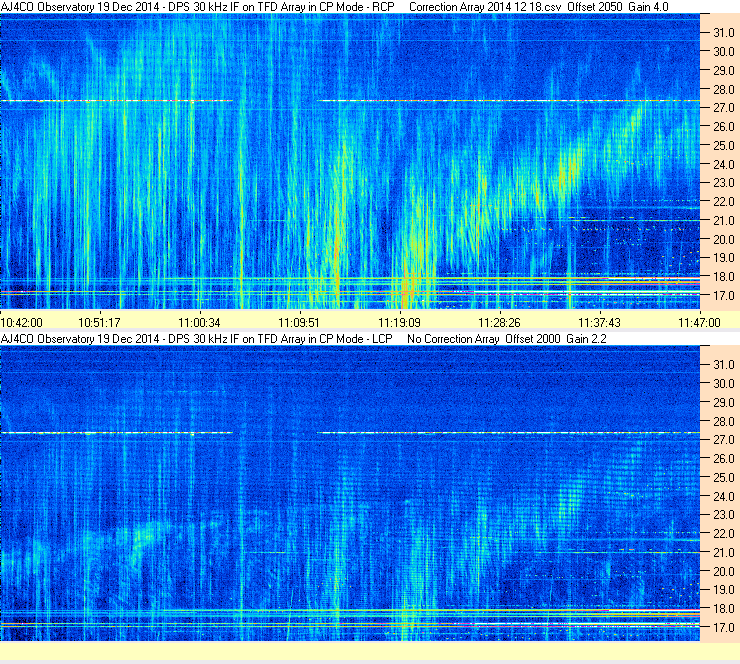This screenshot has height=664, width=740.
Task: Click the 28.0 frequency label on RCP chart
Action: [723, 90]
